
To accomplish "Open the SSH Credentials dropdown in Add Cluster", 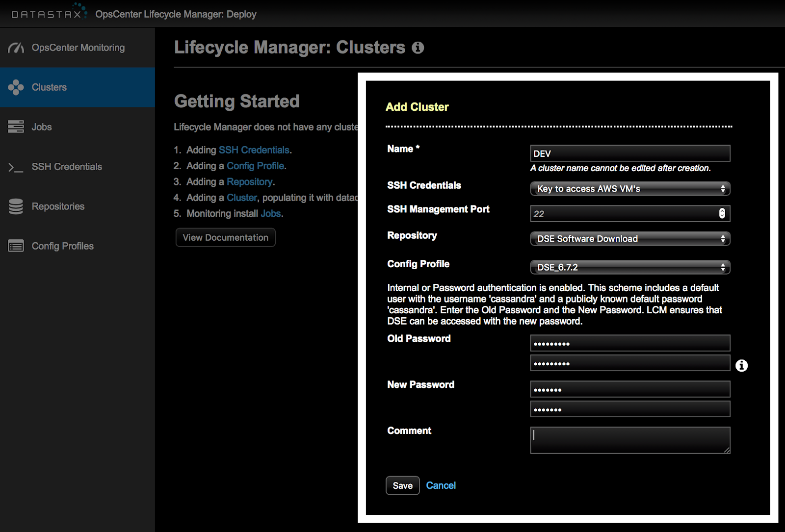I will point(630,189).
